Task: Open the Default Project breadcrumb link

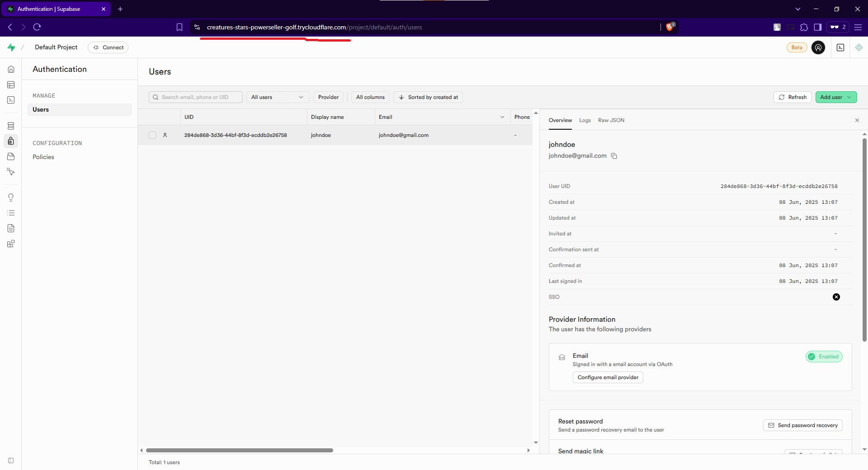Action: (x=56, y=47)
